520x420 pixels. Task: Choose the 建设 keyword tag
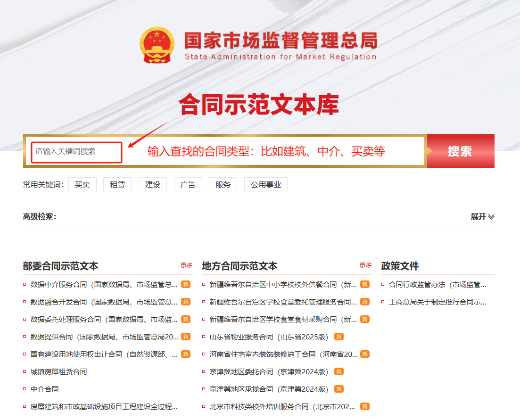(153, 185)
